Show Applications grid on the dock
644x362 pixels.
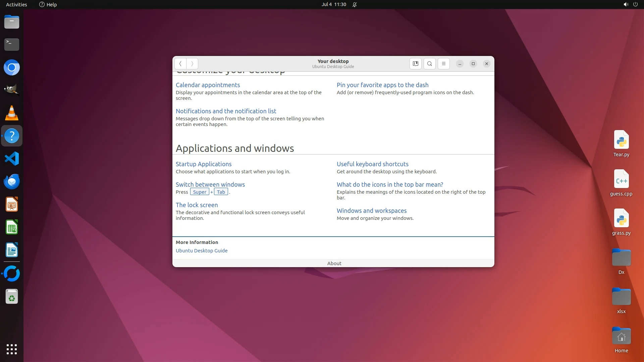[x=12, y=349]
